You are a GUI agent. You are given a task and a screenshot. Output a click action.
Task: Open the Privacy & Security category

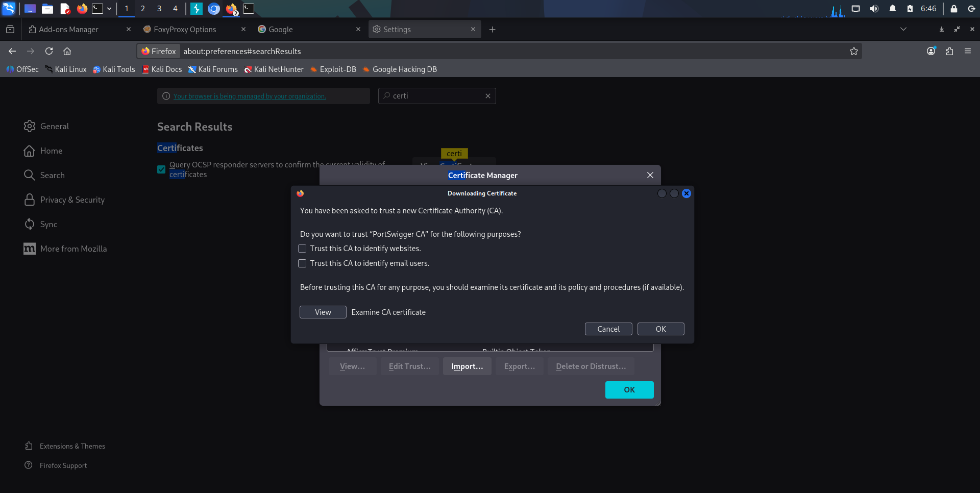pos(64,200)
